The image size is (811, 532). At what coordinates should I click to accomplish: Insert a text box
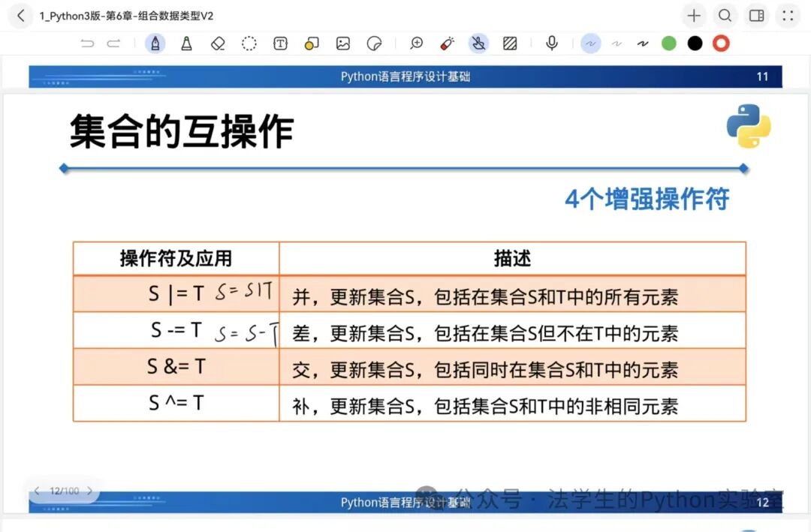click(280, 44)
